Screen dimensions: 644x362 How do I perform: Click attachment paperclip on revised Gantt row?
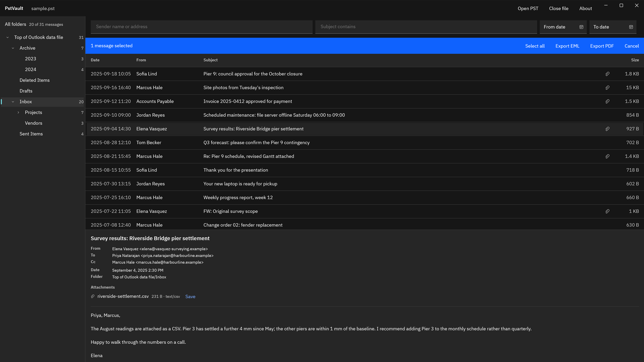(607, 156)
